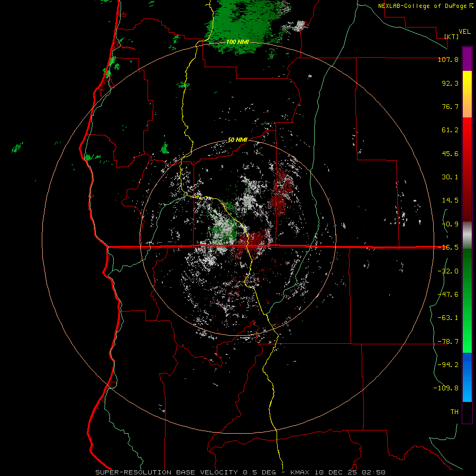The width and height of the screenshot is (476, 476).
Task: Click the Super-Resolution Base Velocity caption text
Action: coord(241,472)
